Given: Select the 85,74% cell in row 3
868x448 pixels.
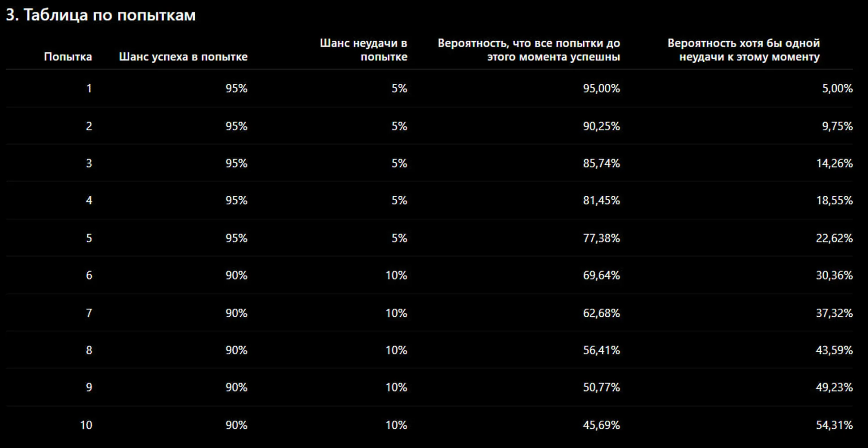Looking at the screenshot, I should (x=601, y=164).
